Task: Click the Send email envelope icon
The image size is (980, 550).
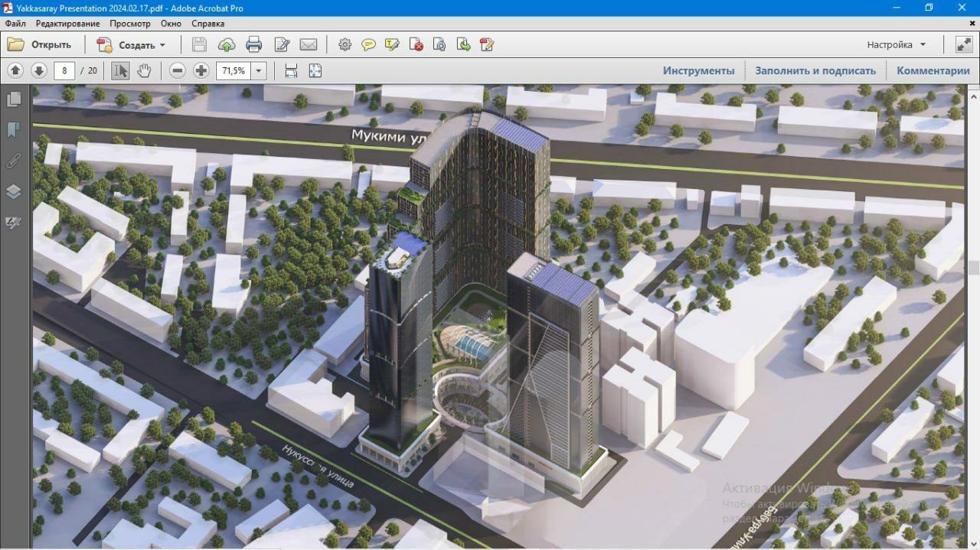Action: pos(308,44)
